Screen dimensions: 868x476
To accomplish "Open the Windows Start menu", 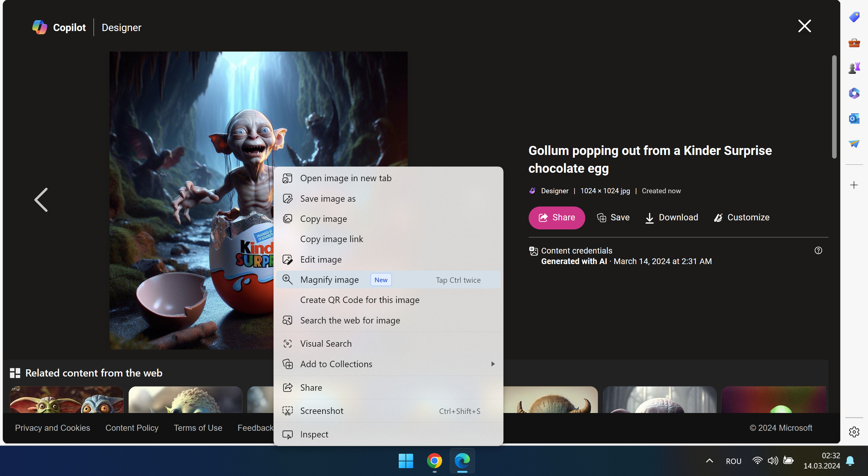I will (406, 461).
